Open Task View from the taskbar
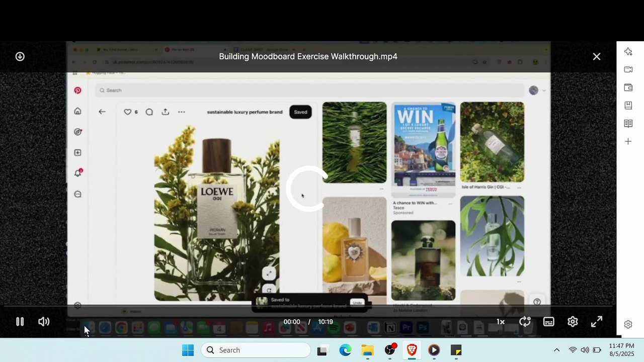This screenshot has height=362, width=644. [x=322, y=350]
